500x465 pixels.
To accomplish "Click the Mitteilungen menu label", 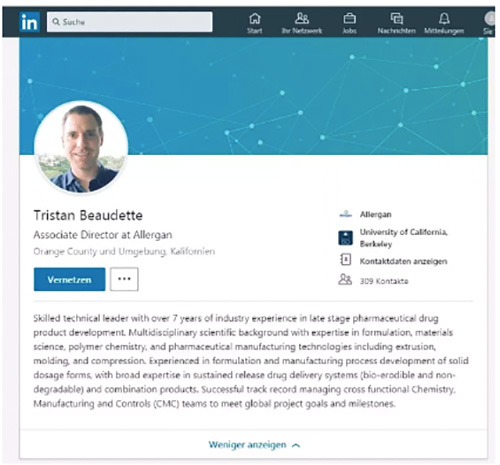I will coord(444,31).
